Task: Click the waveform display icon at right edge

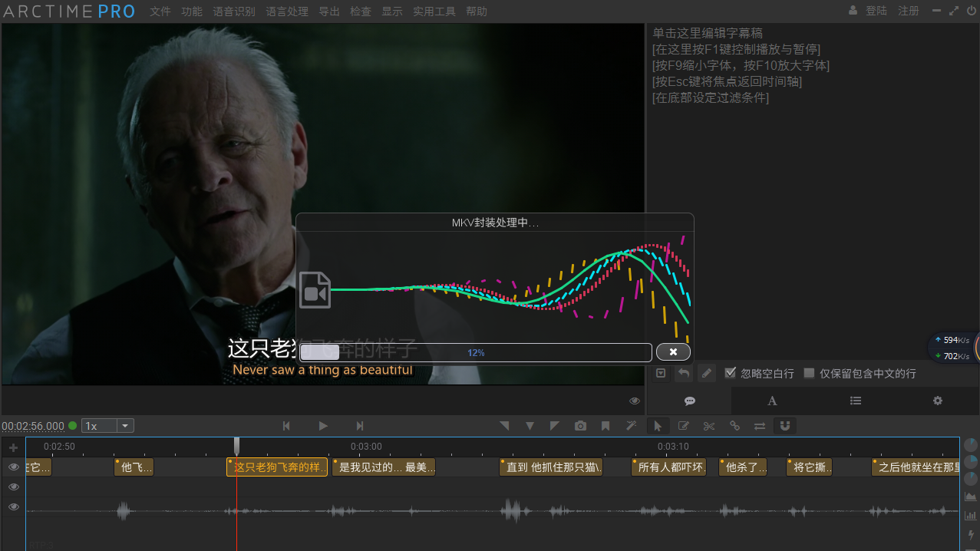Action: 971,497
